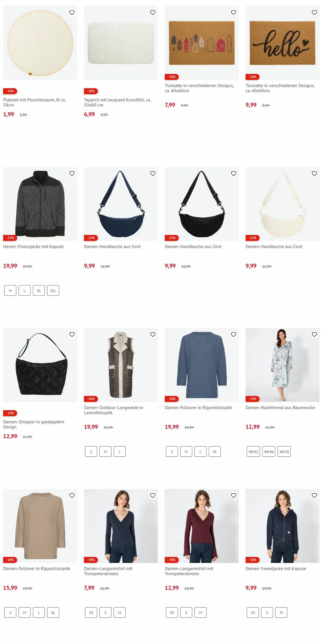321x644 pixels.
Task: Select size L for Damen-Outdoor-Langweste
Action: pos(120,451)
